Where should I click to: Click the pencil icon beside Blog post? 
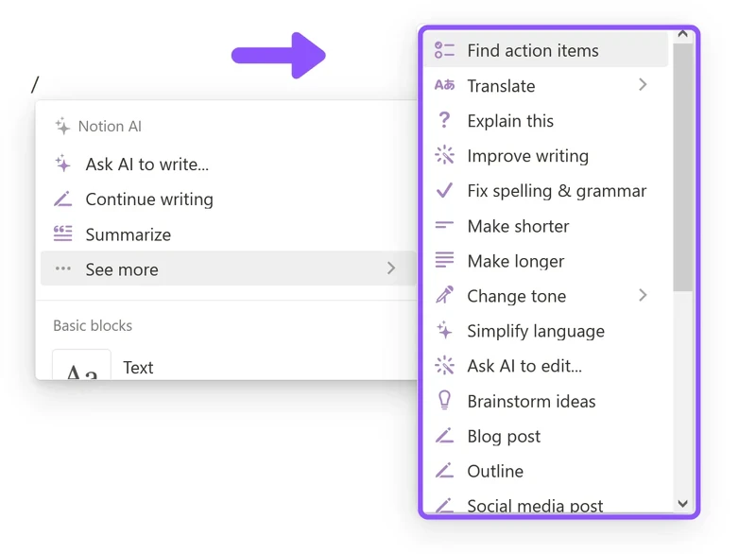coord(443,436)
